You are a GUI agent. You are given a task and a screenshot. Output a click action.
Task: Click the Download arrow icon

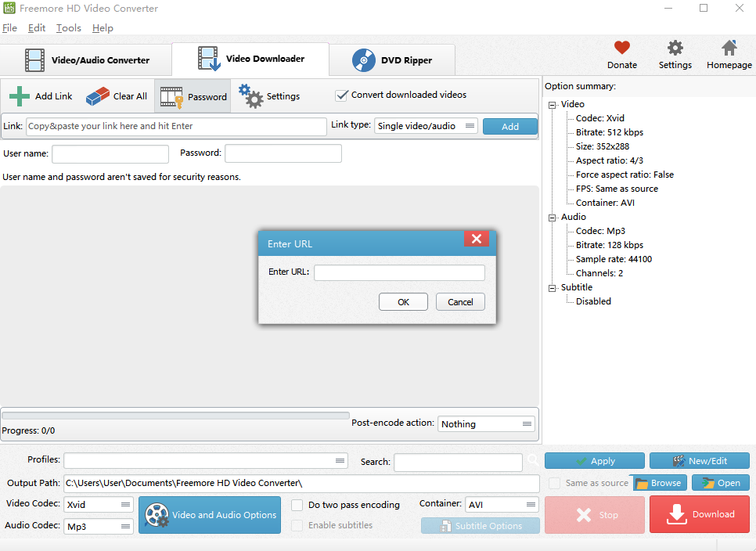(x=676, y=514)
